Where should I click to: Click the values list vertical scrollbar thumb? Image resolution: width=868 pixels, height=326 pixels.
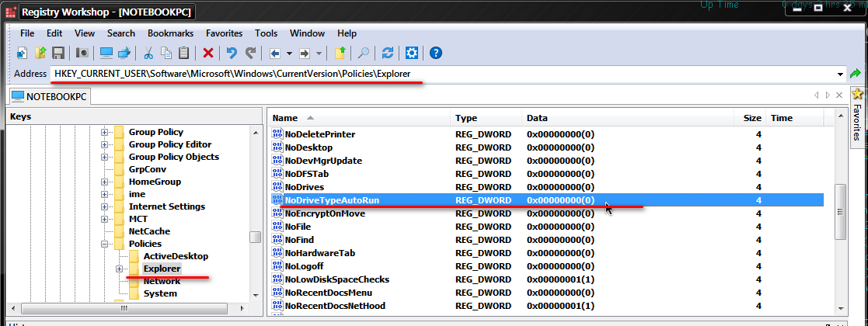tap(840, 211)
